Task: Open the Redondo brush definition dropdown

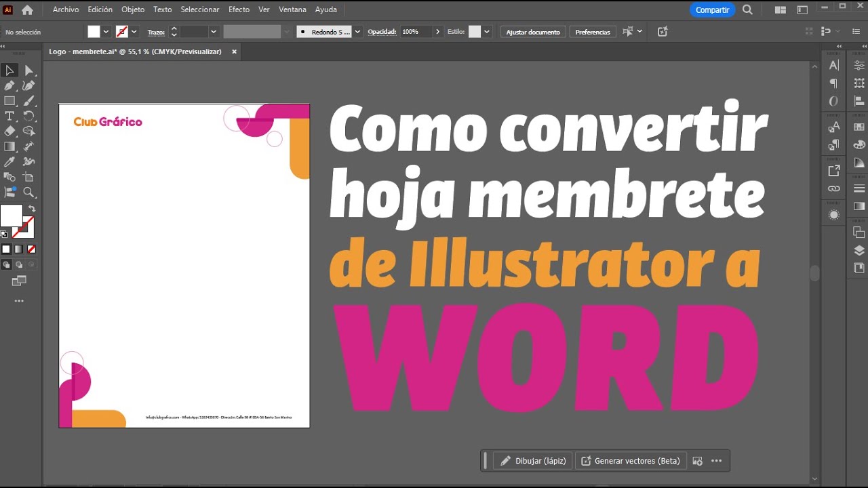Action: pos(357,32)
